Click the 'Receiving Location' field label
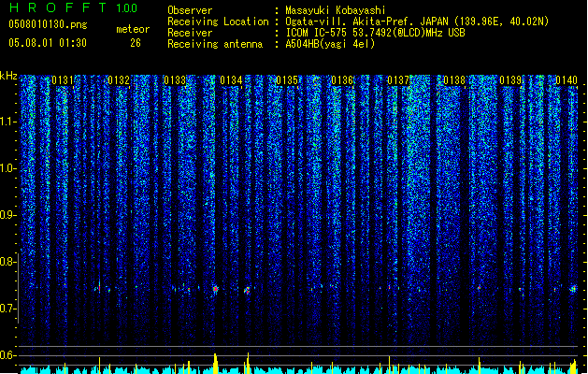Screen dimensions: 588x374 [x=218, y=22]
